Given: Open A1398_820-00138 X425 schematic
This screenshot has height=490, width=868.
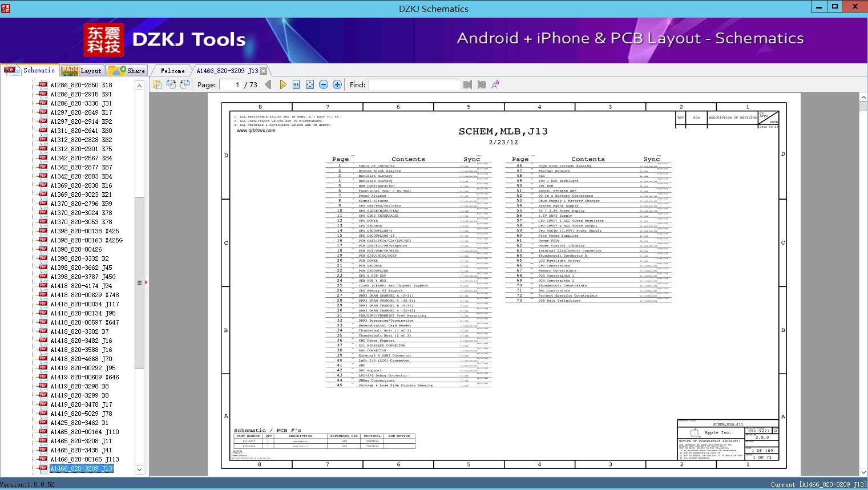Looking at the screenshot, I should click(84, 231).
